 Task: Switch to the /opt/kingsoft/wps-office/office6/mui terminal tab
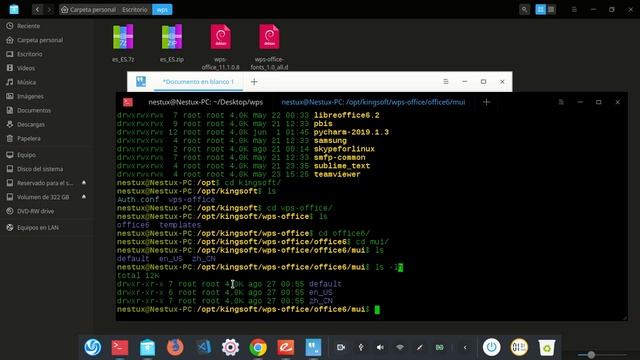tap(373, 102)
